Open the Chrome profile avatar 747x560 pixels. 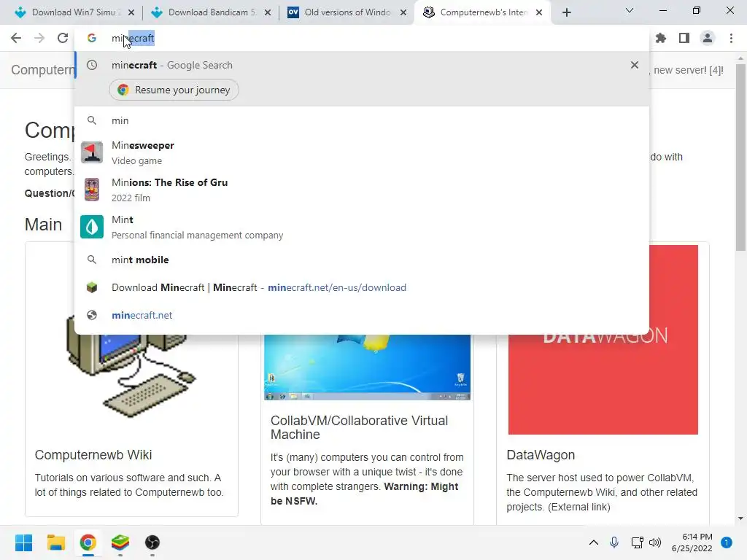coord(708,38)
